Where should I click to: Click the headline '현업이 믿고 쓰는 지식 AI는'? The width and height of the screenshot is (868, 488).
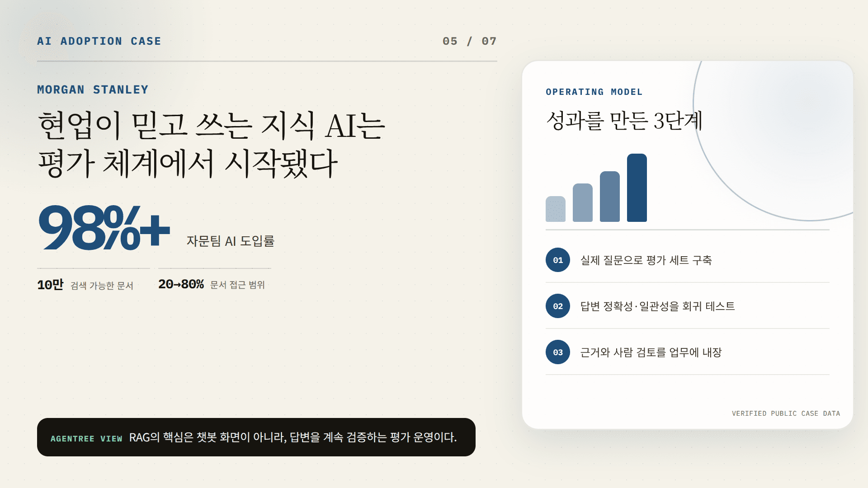pos(212,125)
